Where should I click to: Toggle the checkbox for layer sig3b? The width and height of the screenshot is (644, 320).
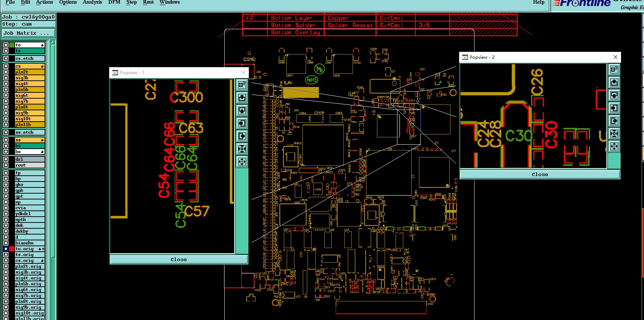pyautogui.click(x=6, y=78)
